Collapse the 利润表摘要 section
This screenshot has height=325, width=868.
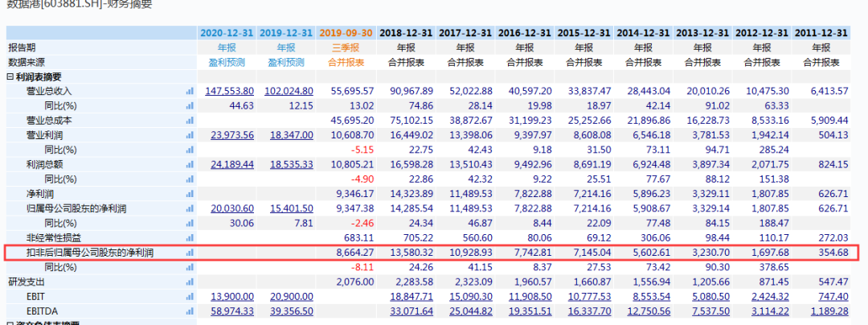tap(10, 76)
